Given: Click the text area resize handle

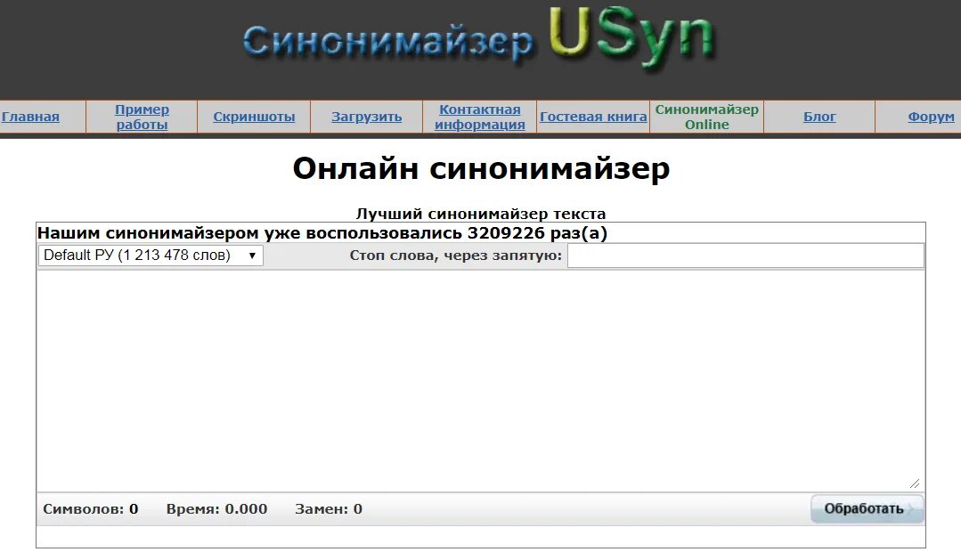Looking at the screenshot, I should (915, 483).
